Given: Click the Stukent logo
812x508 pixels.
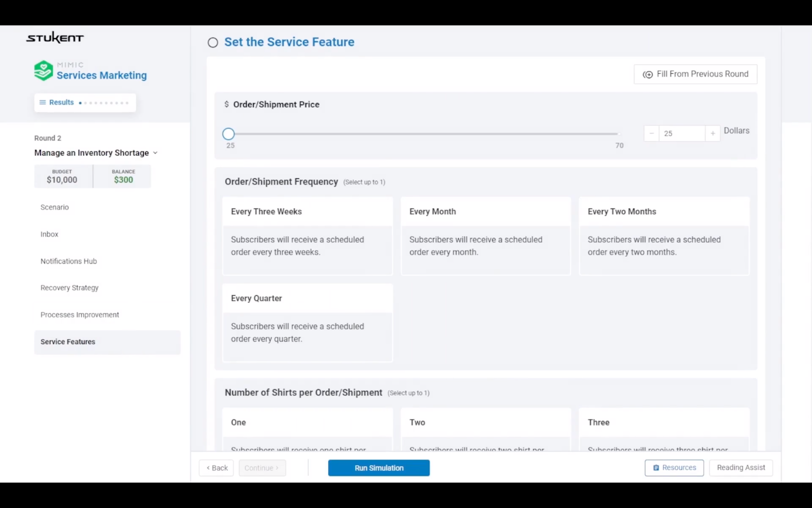Looking at the screenshot, I should (55, 38).
